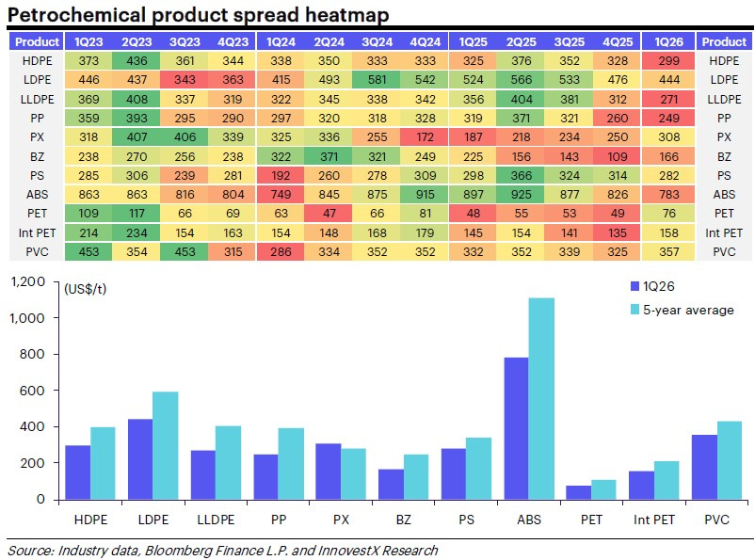Select the PET 1Q26 purple bar in chart
The width and height of the screenshot is (755, 560).
[577, 492]
